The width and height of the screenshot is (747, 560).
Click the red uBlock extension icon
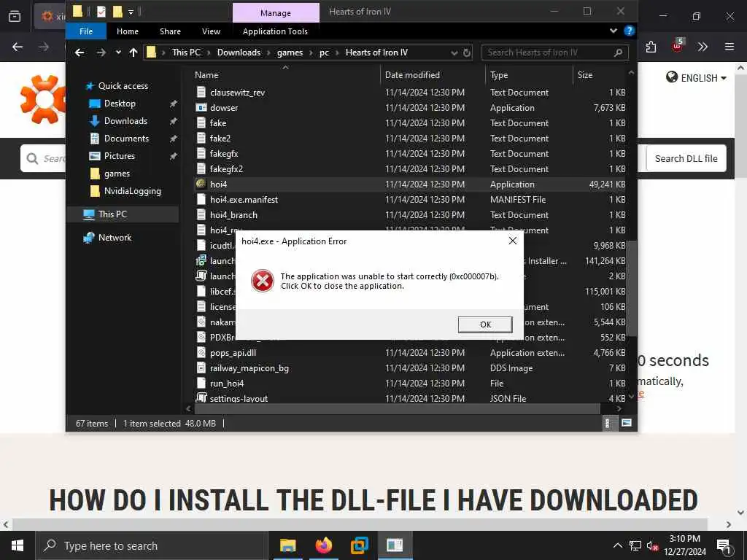pyautogui.click(x=678, y=46)
